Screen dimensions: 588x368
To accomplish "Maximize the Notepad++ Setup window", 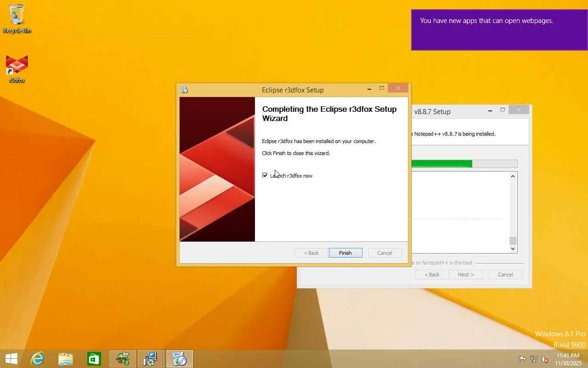I will coord(503,110).
